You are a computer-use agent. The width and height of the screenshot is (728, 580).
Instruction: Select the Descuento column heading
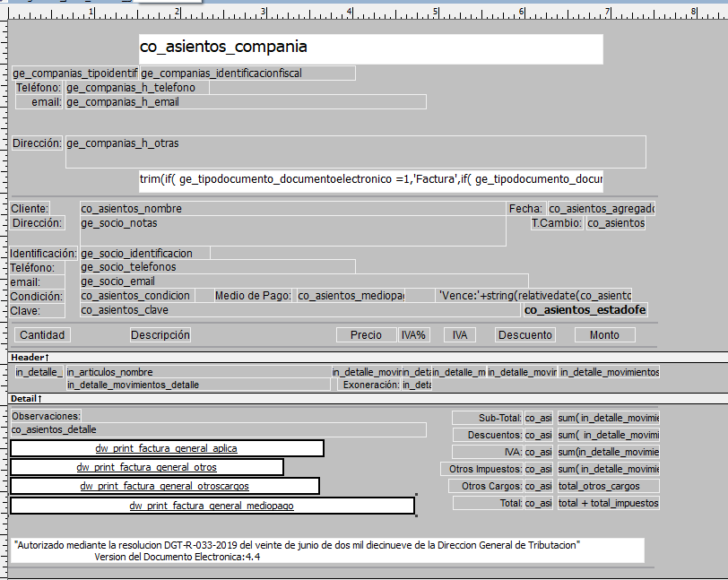pyautogui.click(x=525, y=334)
